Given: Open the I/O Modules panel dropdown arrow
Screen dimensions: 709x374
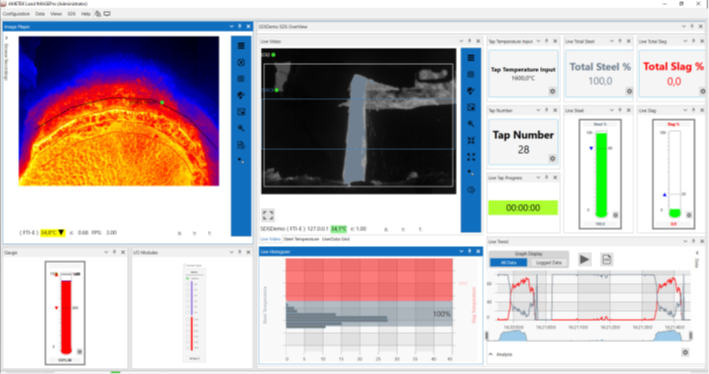Looking at the screenshot, I should coord(232,252).
